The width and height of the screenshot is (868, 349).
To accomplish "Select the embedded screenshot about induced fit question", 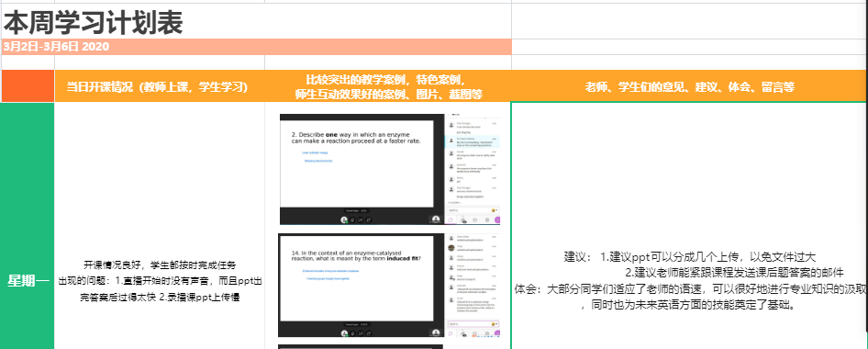I will click(390, 285).
